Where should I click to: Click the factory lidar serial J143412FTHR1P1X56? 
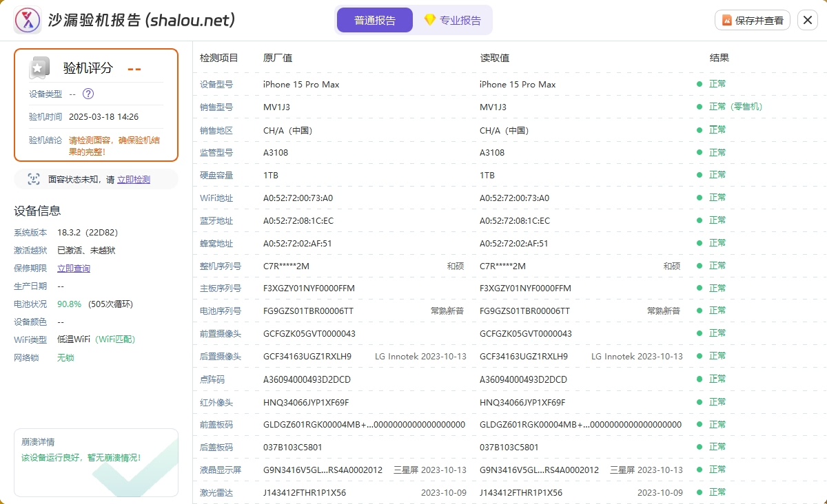tap(305, 492)
